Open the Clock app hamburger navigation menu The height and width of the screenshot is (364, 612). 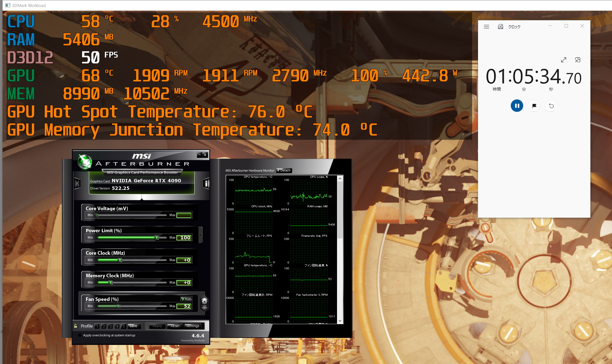click(x=486, y=27)
